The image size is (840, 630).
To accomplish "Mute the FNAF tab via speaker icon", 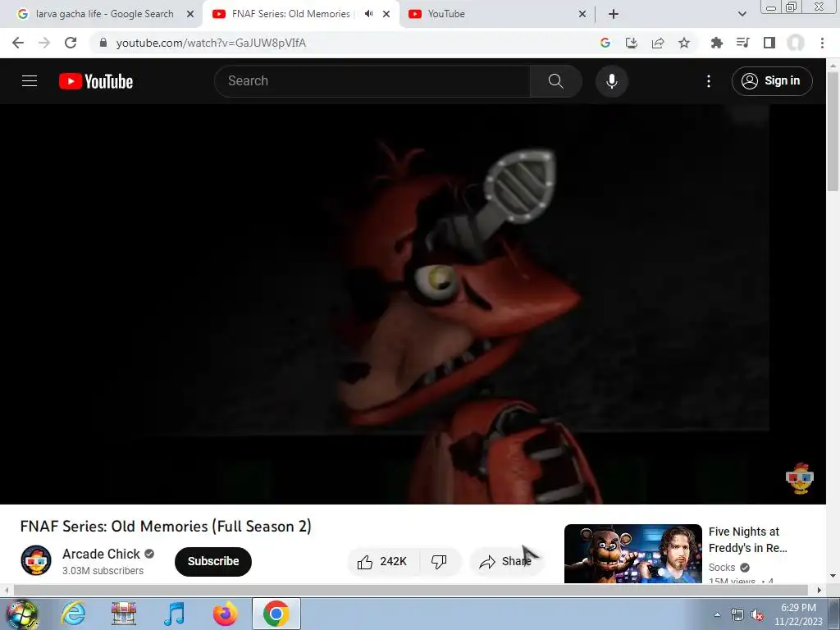I will point(368,14).
